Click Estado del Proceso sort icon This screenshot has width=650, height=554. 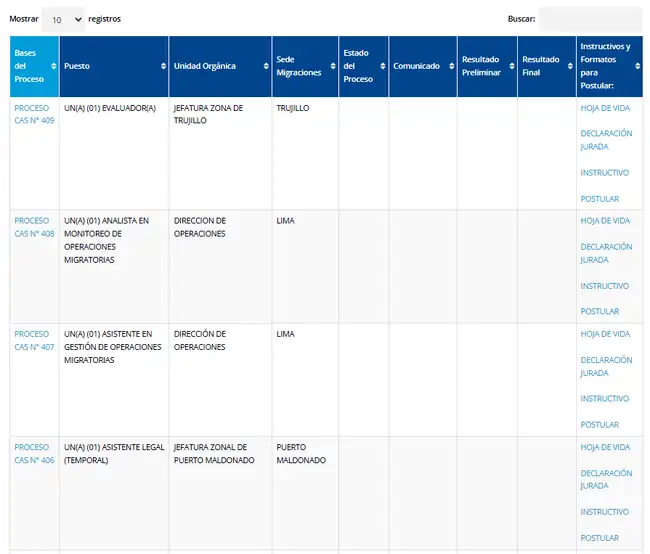coord(382,66)
